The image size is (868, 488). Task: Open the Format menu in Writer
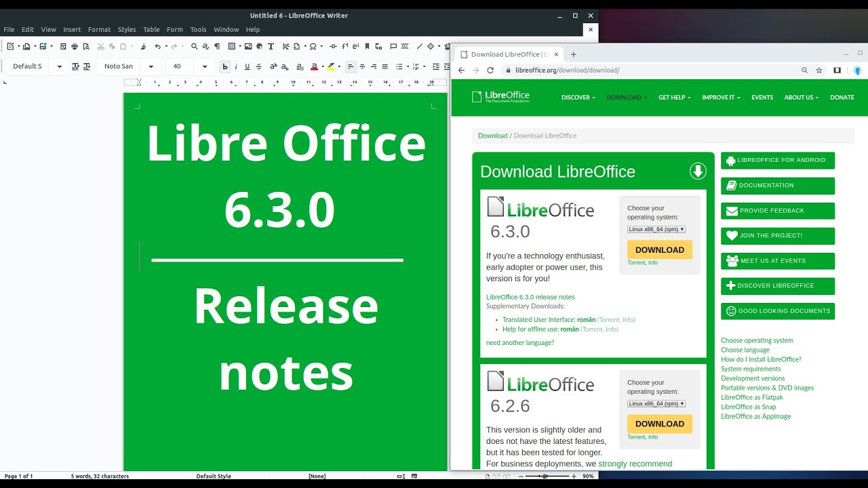(x=99, y=29)
